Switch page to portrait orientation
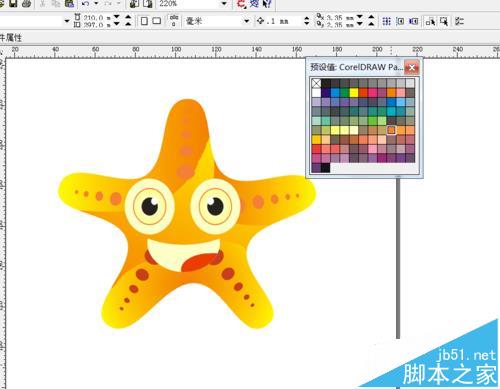Image resolution: width=500 pixels, height=389 pixels. [x=144, y=21]
